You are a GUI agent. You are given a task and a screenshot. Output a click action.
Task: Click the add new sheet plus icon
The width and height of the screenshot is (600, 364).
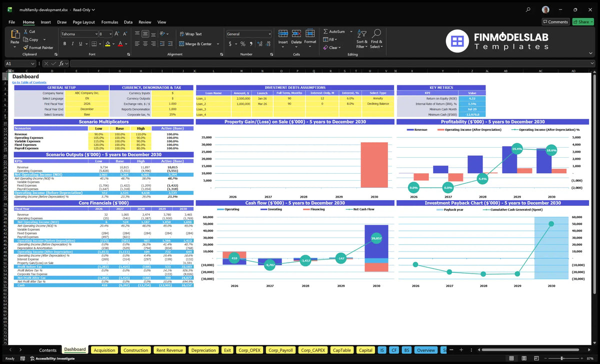tap(461, 350)
